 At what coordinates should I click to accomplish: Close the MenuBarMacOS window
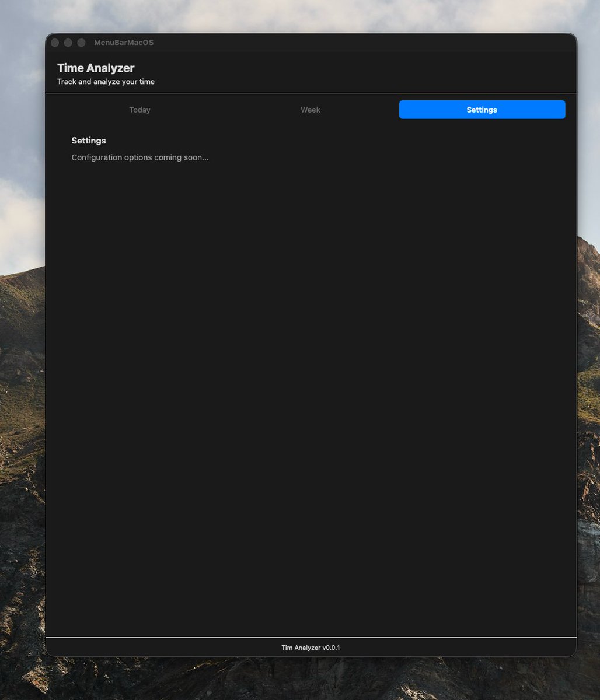point(55,43)
